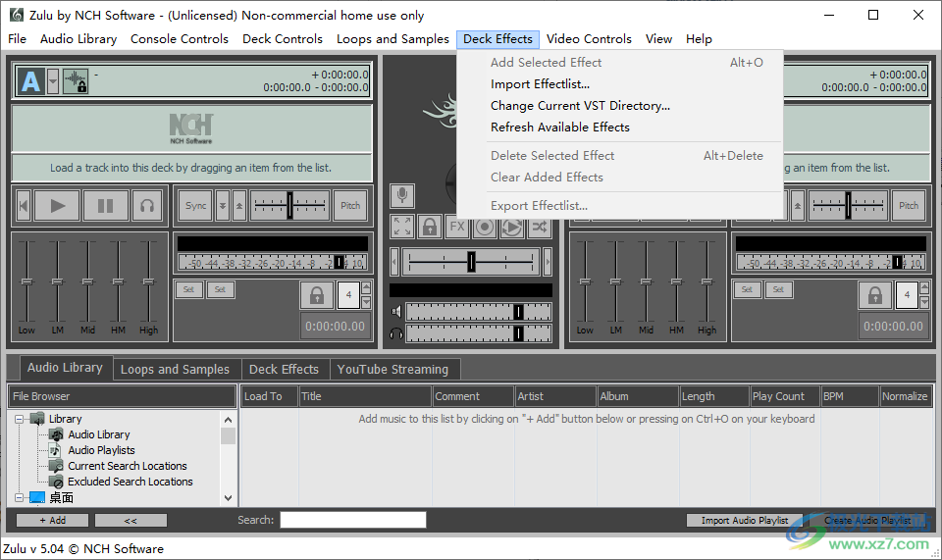The image size is (942, 560).
Task: Click the shuffle icon in the center panel
Action: pyautogui.click(x=540, y=228)
